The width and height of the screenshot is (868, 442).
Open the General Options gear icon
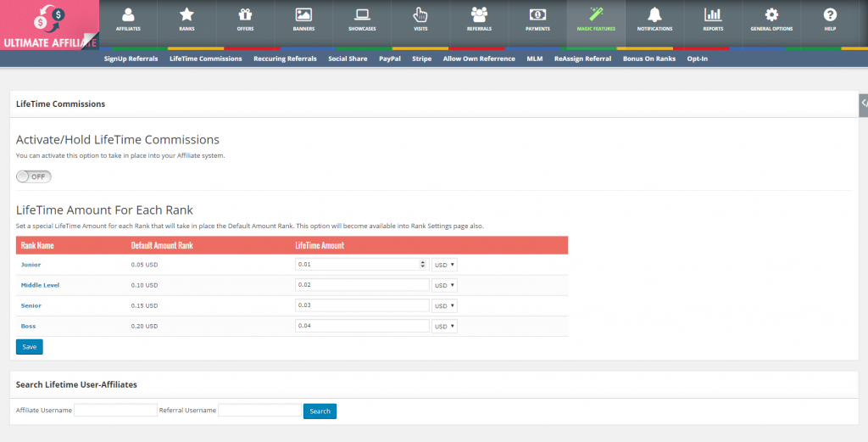click(771, 15)
